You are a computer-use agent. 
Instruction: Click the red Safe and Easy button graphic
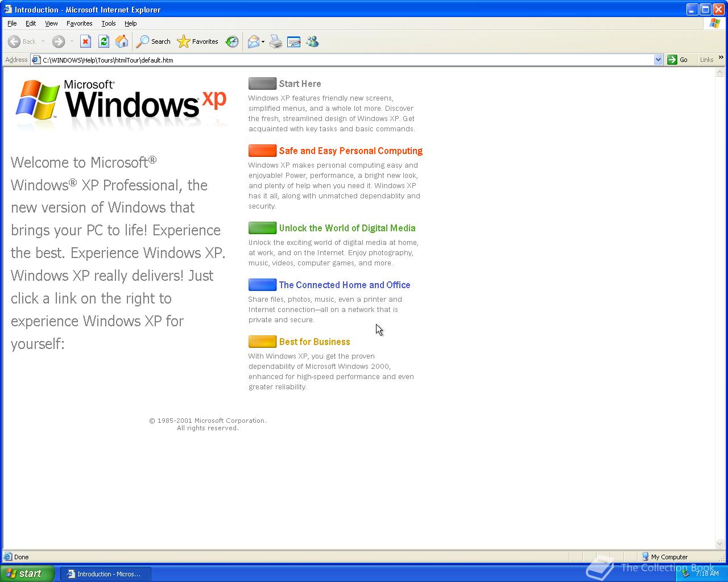point(262,151)
